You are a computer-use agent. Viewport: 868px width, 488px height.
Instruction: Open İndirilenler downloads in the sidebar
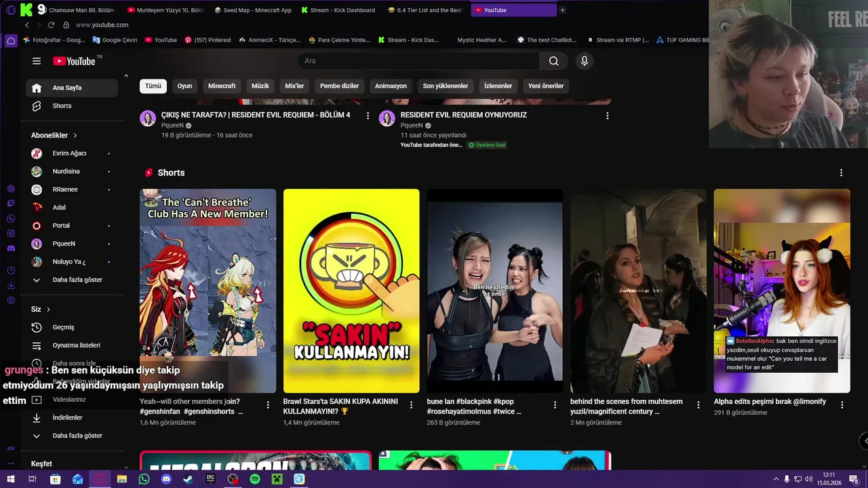(72, 418)
